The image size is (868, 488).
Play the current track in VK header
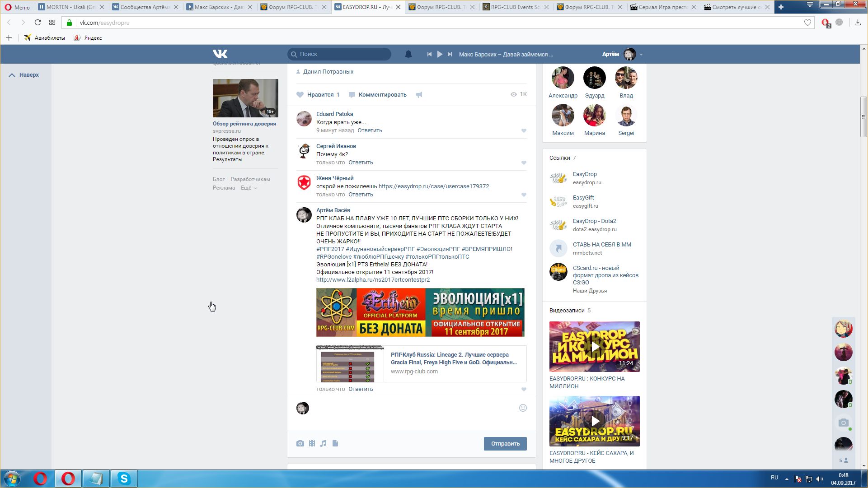[x=440, y=54]
